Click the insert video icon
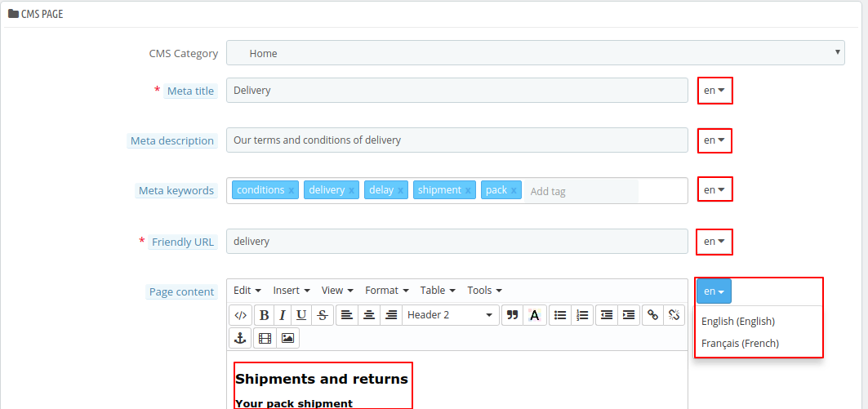Screen dimensions: 868x409 click(265, 338)
